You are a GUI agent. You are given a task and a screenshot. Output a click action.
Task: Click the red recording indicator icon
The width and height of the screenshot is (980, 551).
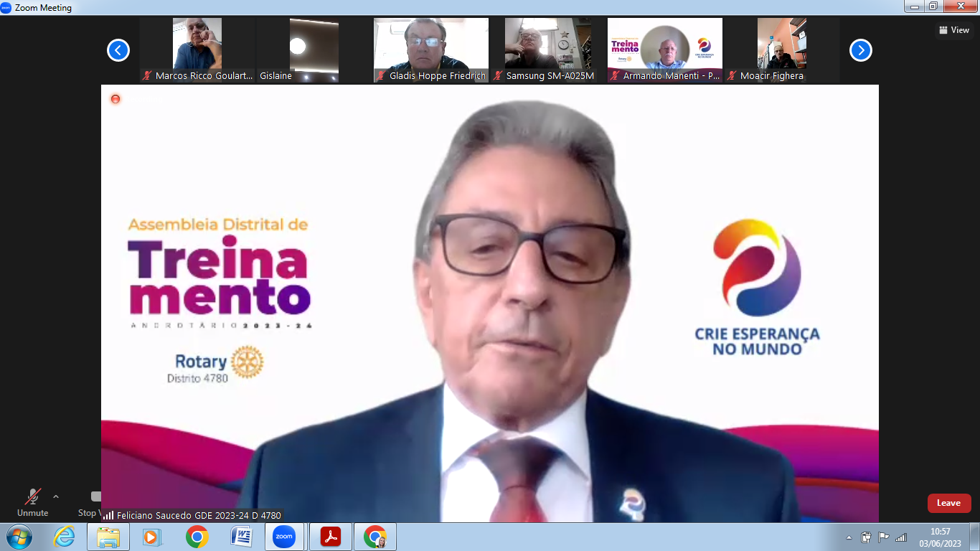pos(116,99)
